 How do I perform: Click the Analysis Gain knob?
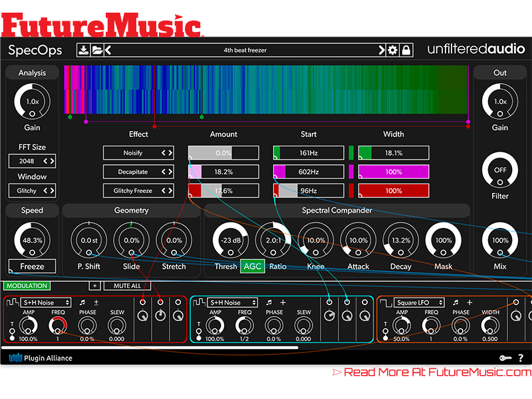[32, 102]
